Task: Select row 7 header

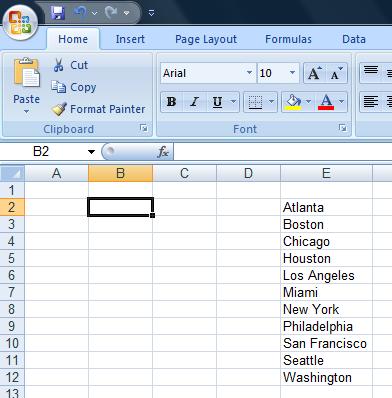Action: (12, 292)
